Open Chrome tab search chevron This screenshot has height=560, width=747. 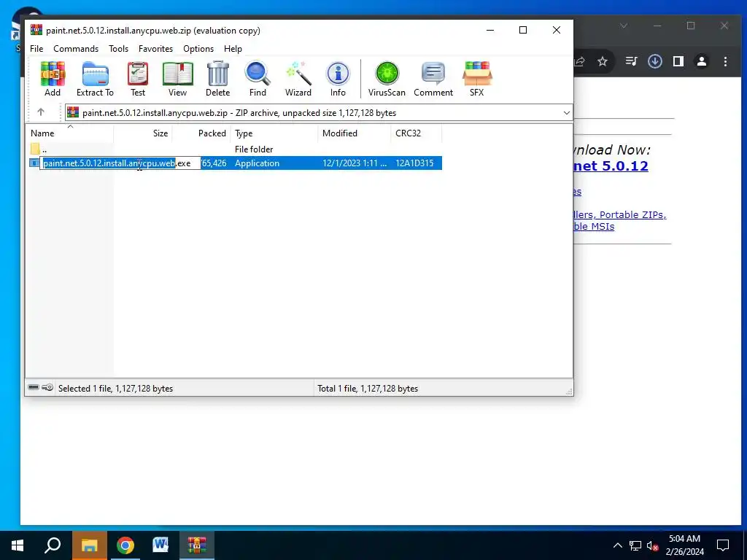click(624, 26)
